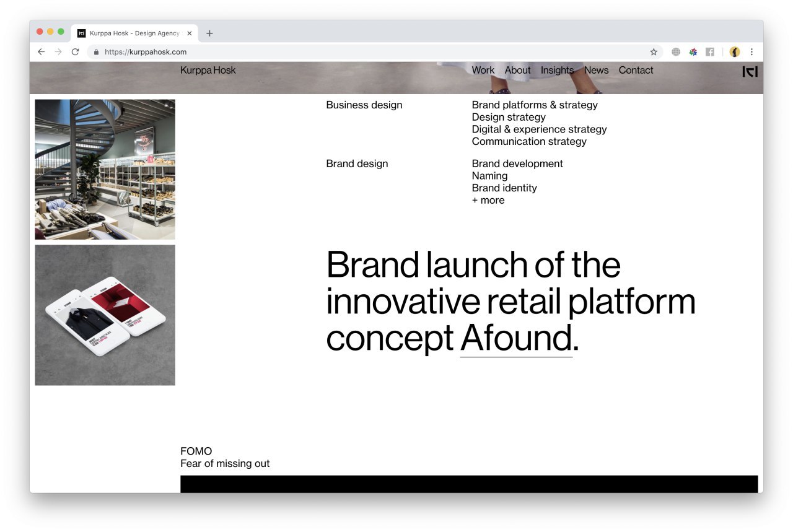Click the yellow minimize window button
The width and height of the screenshot is (793, 532).
click(x=50, y=32)
